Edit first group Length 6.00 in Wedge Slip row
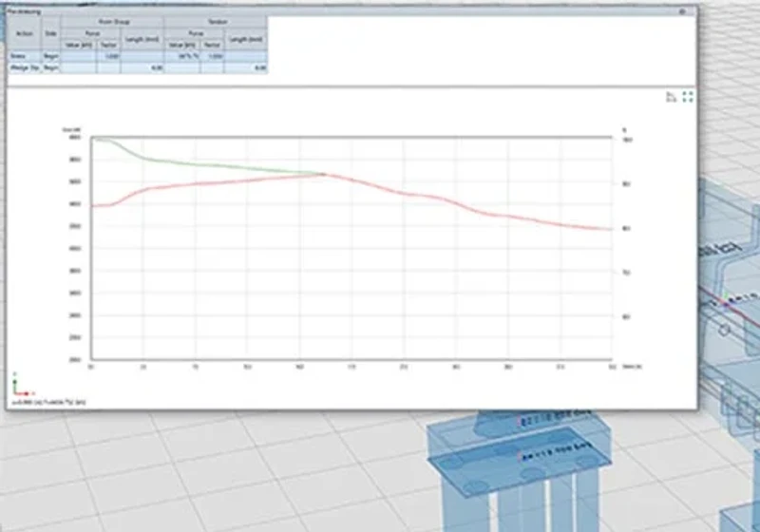The image size is (760, 532). pos(142,67)
